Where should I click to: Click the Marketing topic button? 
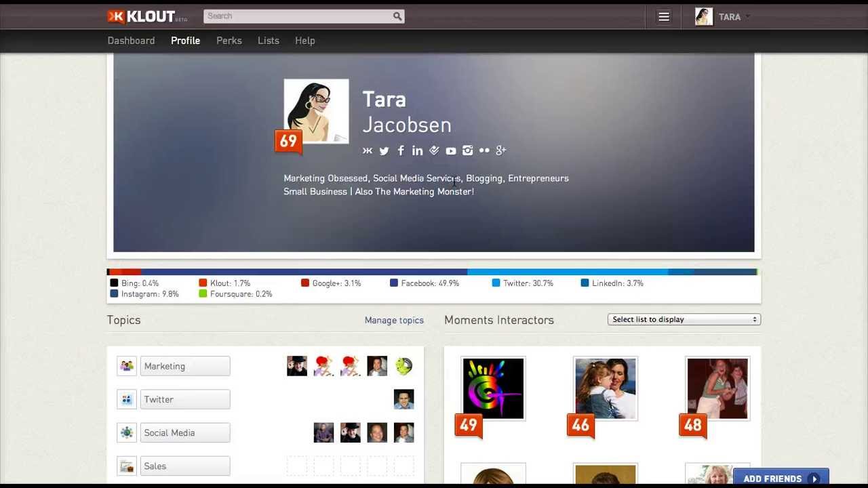click(185, 366)
